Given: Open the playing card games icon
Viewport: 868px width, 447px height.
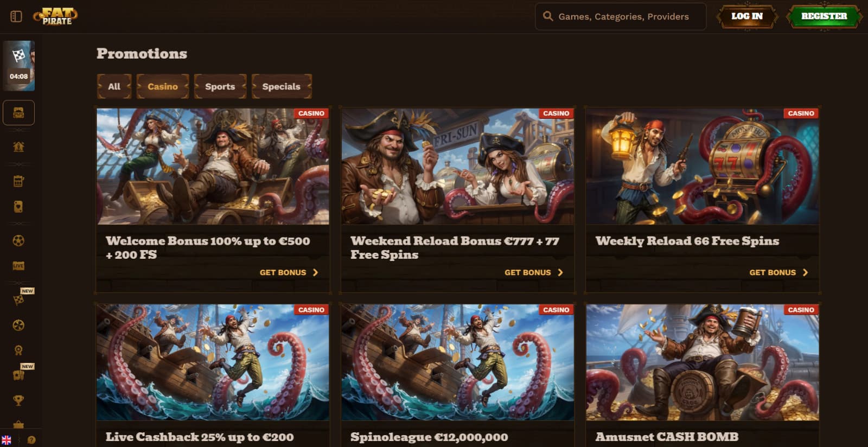Looking at the screenshot, I should [18, 207].
